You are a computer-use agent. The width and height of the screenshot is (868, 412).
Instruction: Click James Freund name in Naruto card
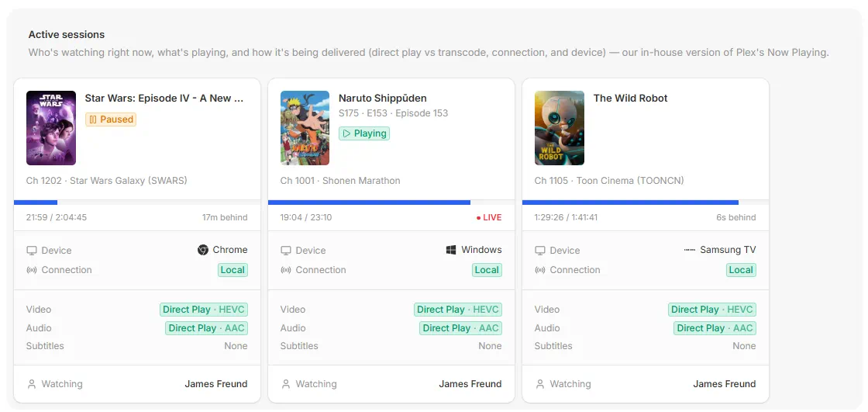pos(470,384)
